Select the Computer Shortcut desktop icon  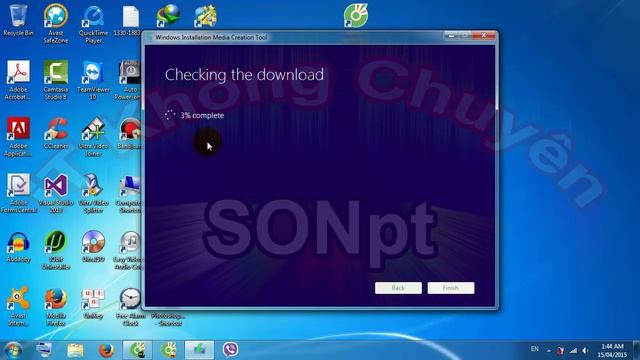pyautogui.click(x=129, y=194)
